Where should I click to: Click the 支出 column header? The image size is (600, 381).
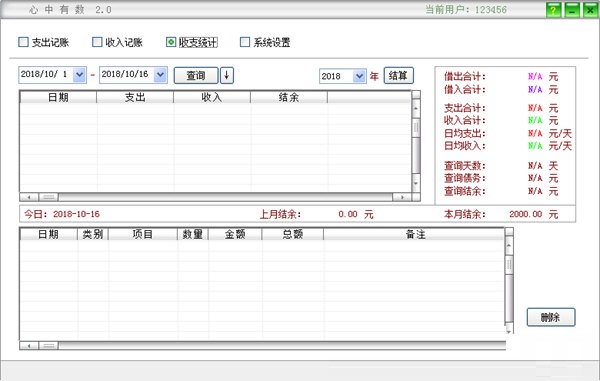pos(135,97)
